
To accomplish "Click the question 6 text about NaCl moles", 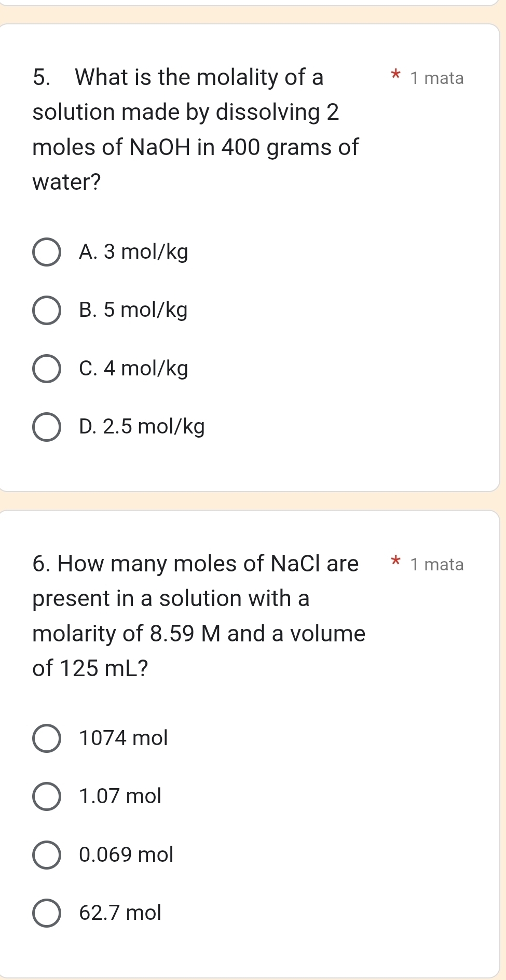I will coord(199,616).
